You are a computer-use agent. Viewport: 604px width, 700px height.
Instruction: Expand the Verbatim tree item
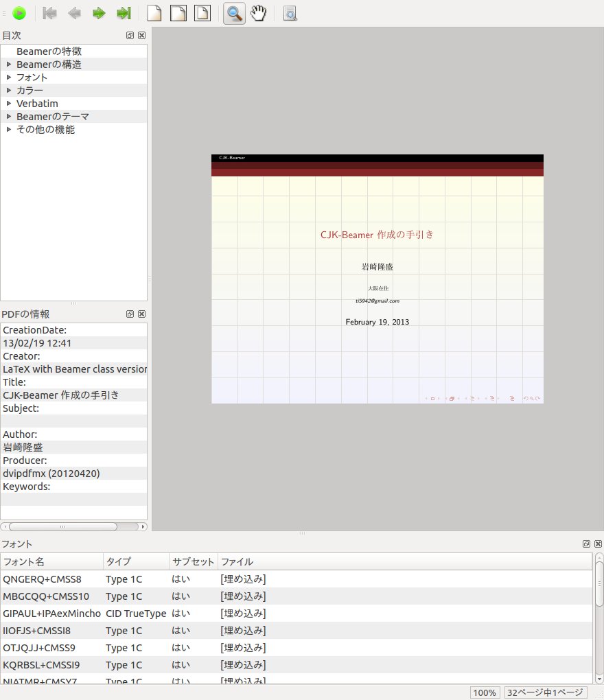pyautogui.click(x=8, y=103)
